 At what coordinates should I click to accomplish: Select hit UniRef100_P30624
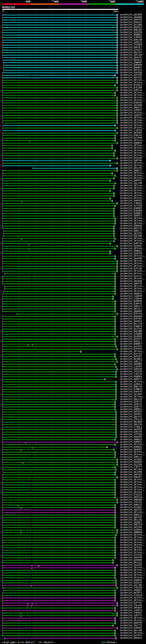(131, 596)
